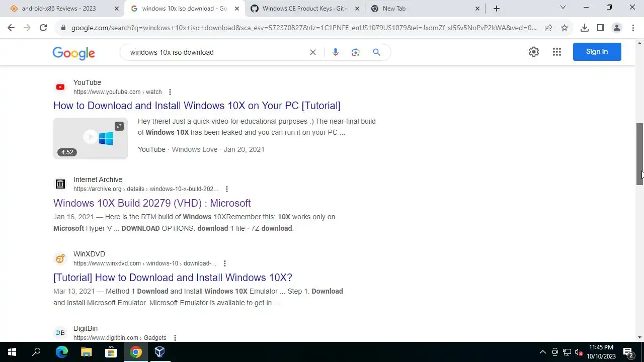This screenshot has height=362, width=644.
Task: View site information lock icon
Action: [x=63, y=28]
